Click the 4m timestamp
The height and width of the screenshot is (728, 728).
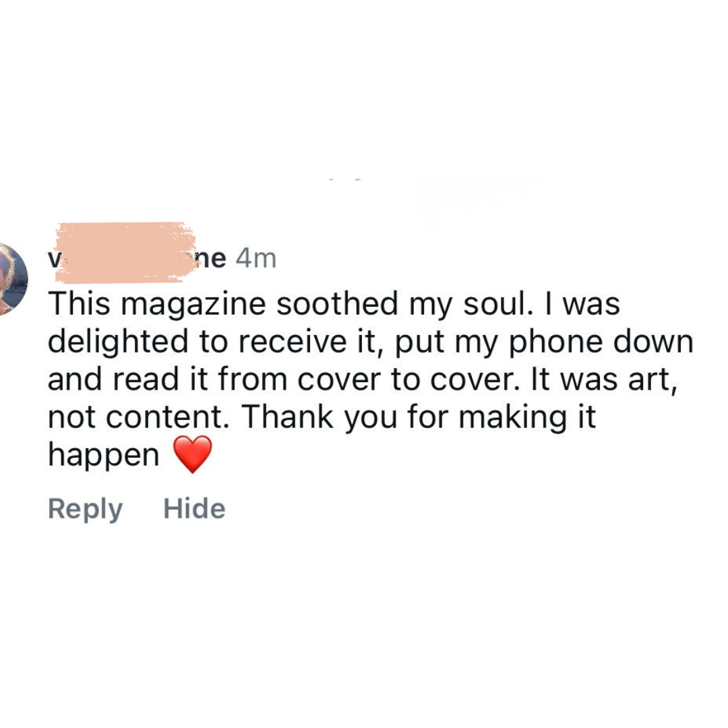pyautogui.click(x=256, y=259)
